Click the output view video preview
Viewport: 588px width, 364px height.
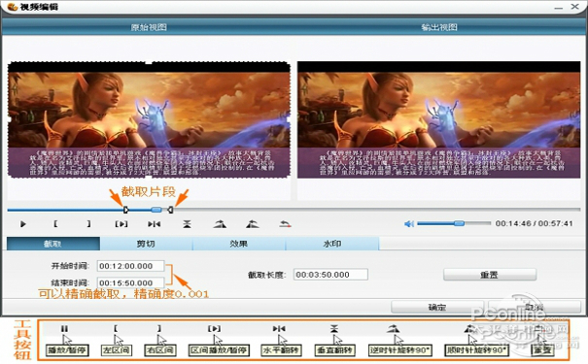(438, 119)
